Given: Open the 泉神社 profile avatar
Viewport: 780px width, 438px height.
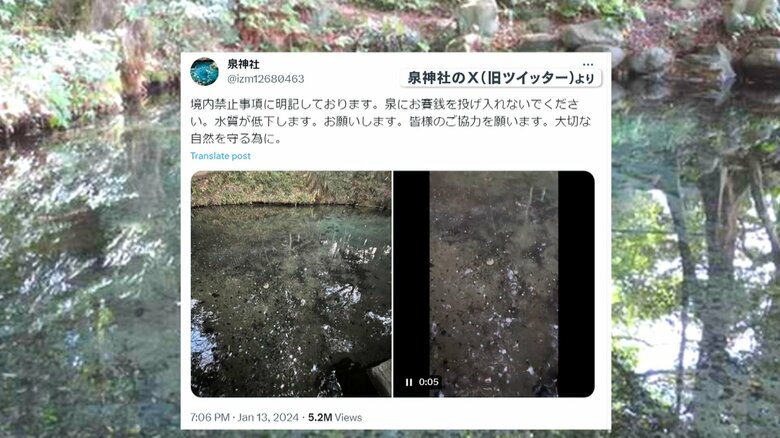Looking at the screenshot, I should point(204,72).
